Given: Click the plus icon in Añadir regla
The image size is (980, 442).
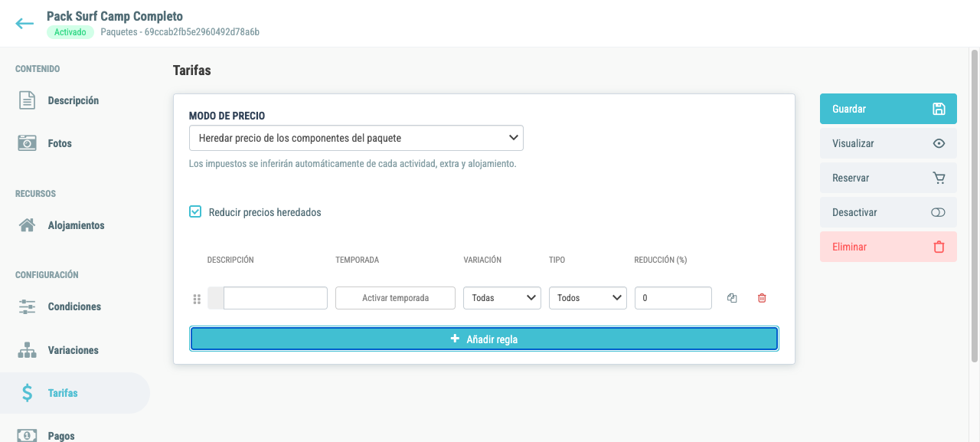Looking at the screenshot, I should tap(455, 339).
